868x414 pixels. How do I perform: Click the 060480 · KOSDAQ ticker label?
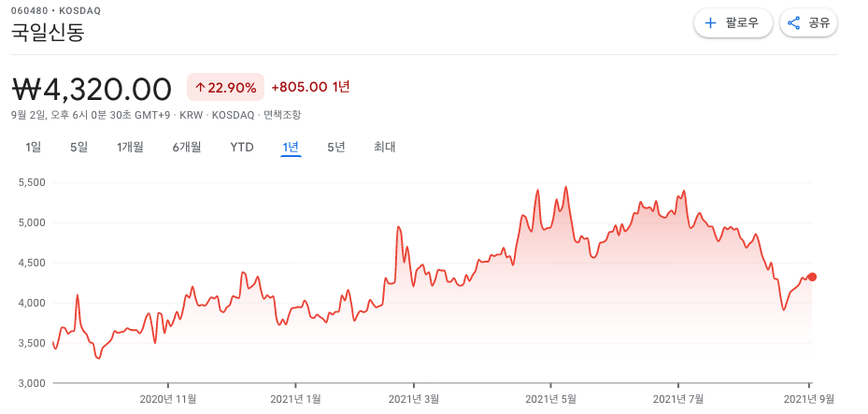[56, 11]
